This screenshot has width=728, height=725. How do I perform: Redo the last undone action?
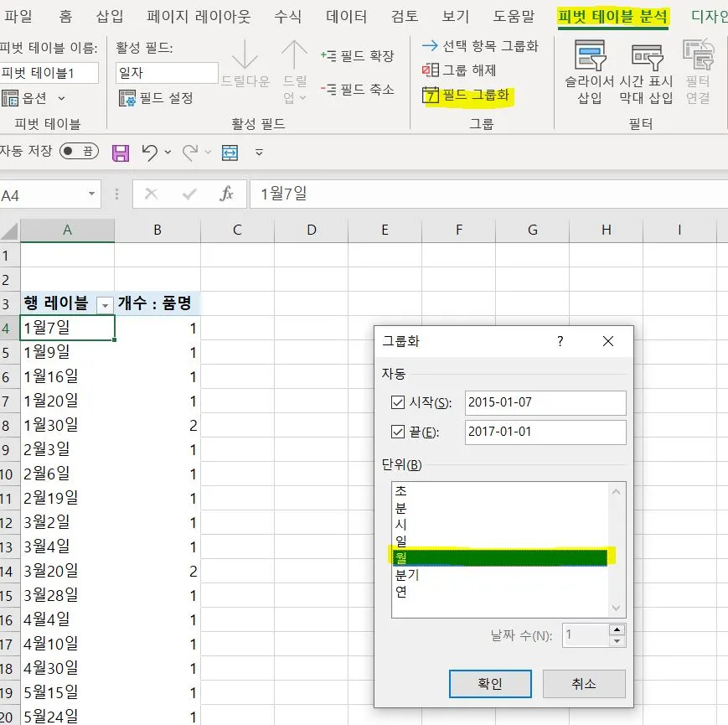(190, 153)
